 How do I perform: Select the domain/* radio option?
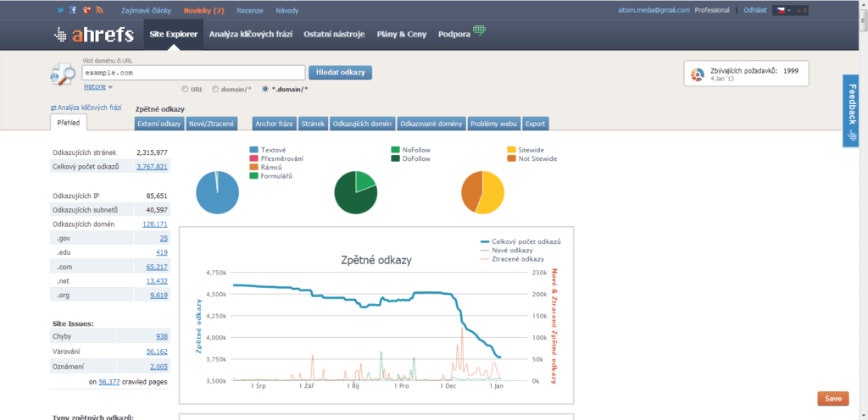pos(215,89)
